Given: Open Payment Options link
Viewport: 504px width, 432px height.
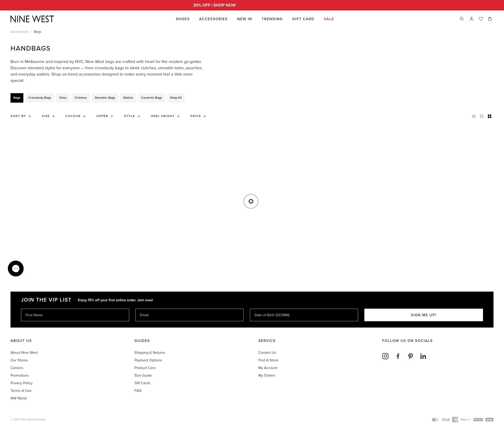Looking at the screenshot, I should [x=148, y=360].
